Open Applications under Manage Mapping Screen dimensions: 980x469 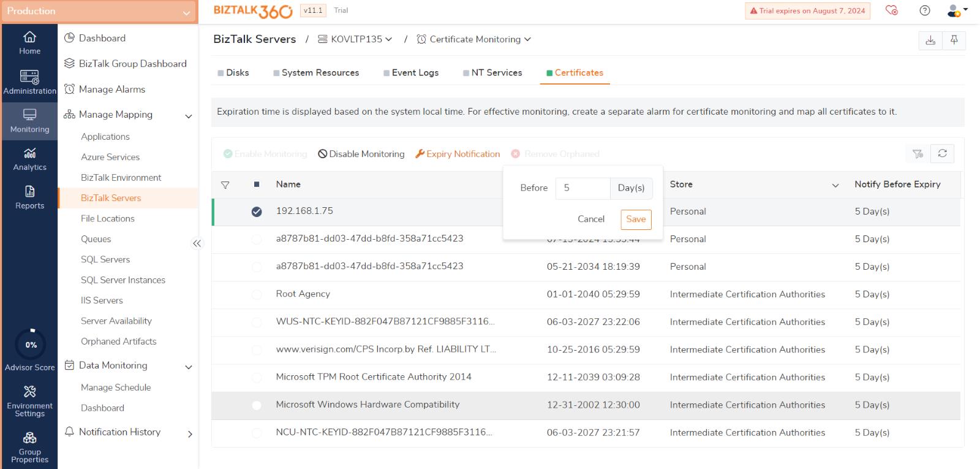(105, 137)
